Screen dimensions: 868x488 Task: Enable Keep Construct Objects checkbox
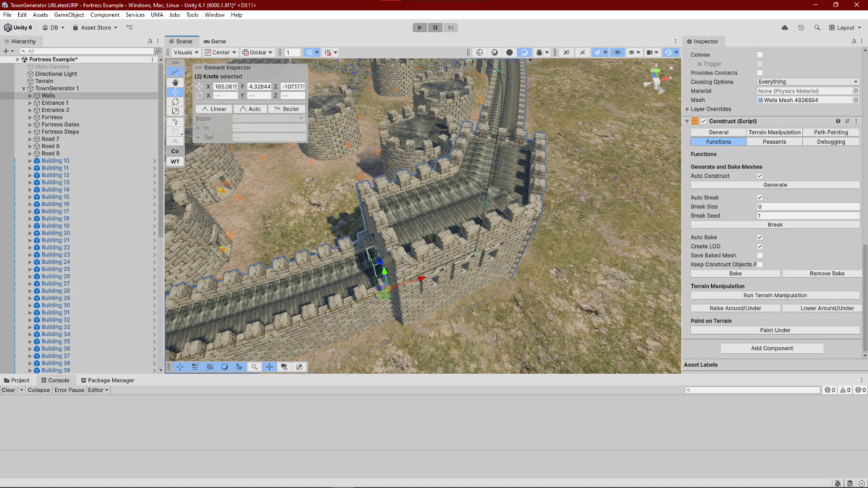pyautogui.click(x=759, y=265)
